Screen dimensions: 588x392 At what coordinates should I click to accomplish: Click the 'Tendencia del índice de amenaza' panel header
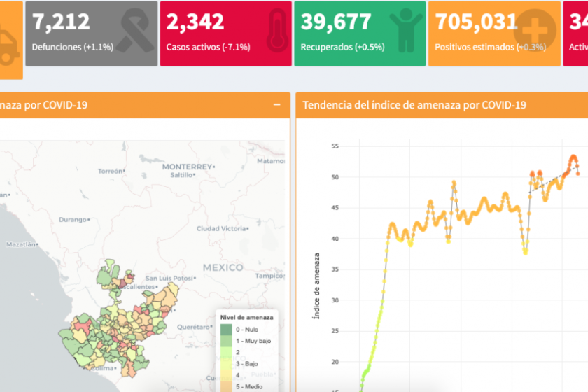pos(442,105)
